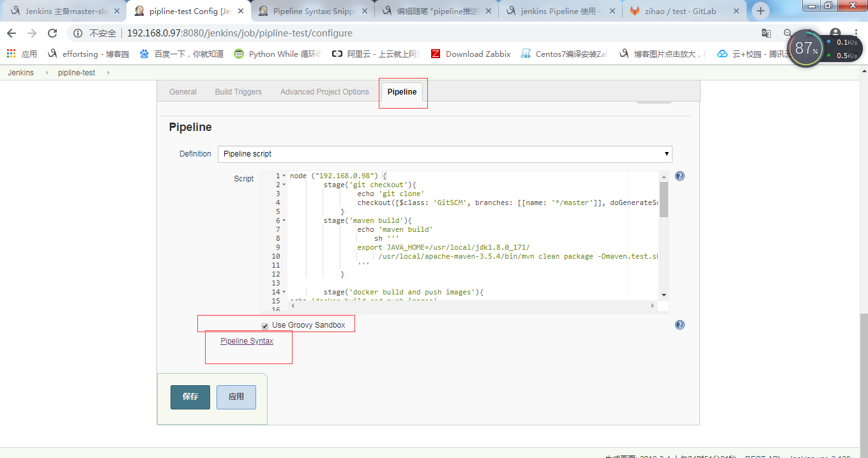Click script line with echo 'git clone'
Screen dimensions: 868x458
pos(390,194)
